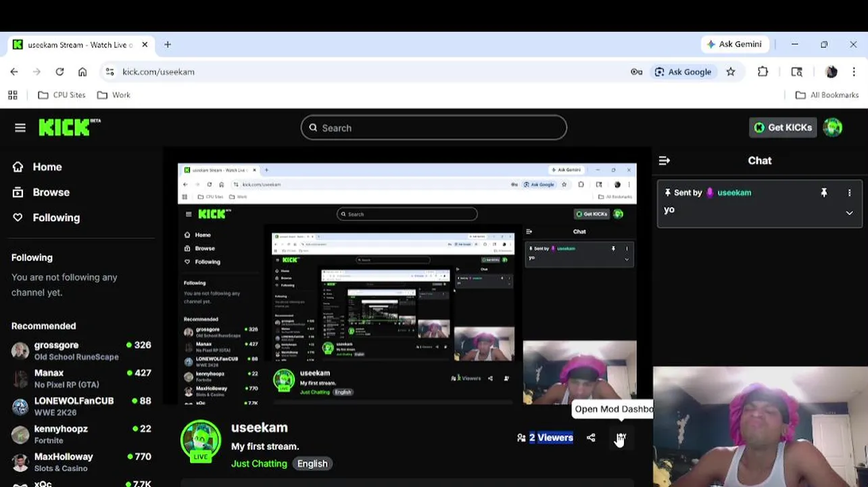Open tab search side panel icon
The width and height of the screenshot is (868, 487).
coord(797,72)
